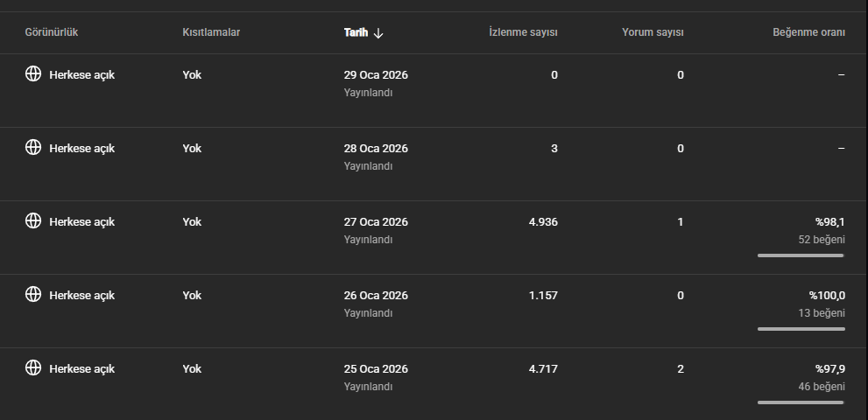Click the down arrow sort icon beside Tarih

(x=378, y=33)
